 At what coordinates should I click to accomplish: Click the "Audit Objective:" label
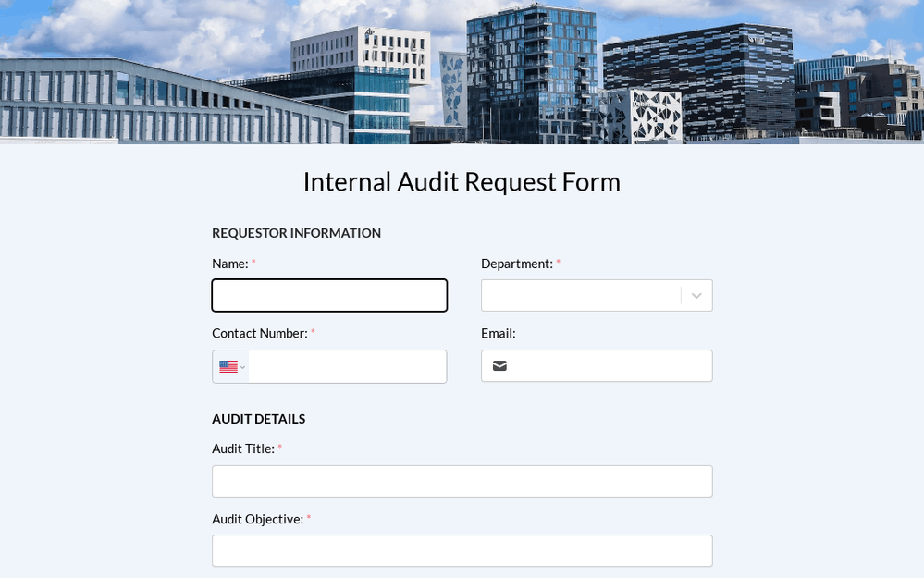coord(257,519)
